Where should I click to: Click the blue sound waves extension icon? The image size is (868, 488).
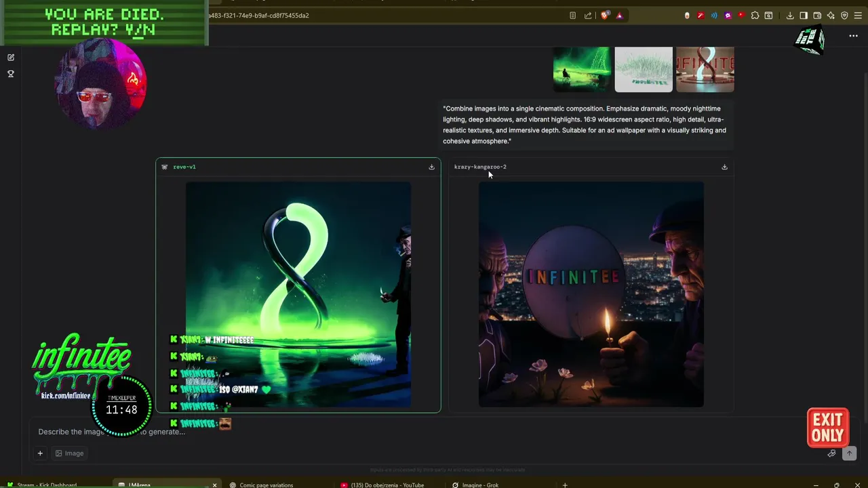[x=714, y=16]
